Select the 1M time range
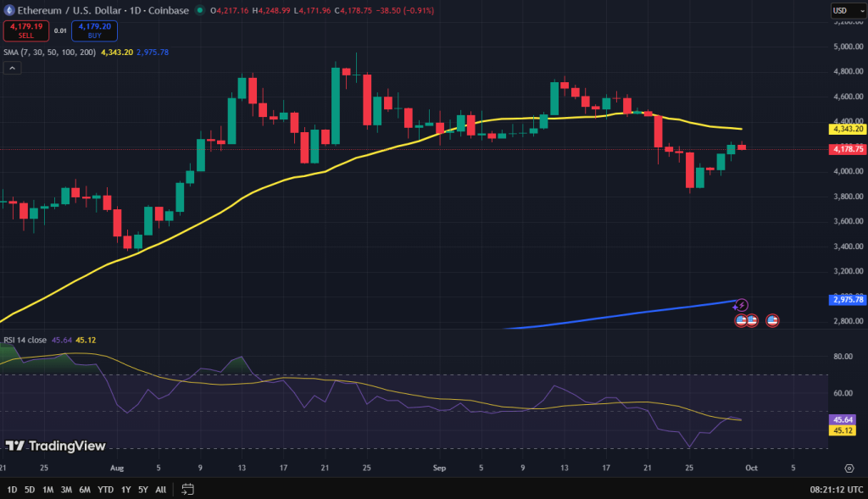Screen dimensions: 868x499 coord(48,490)
